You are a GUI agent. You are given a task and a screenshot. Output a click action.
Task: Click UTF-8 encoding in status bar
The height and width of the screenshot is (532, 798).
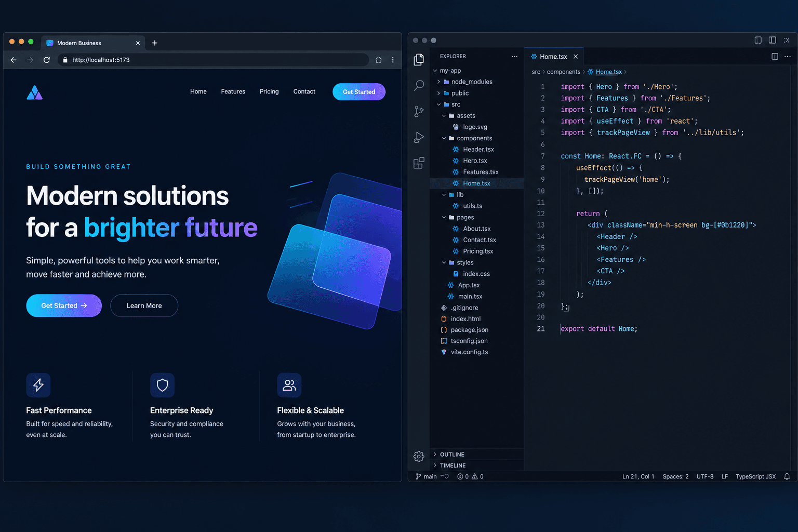point(705,476)
